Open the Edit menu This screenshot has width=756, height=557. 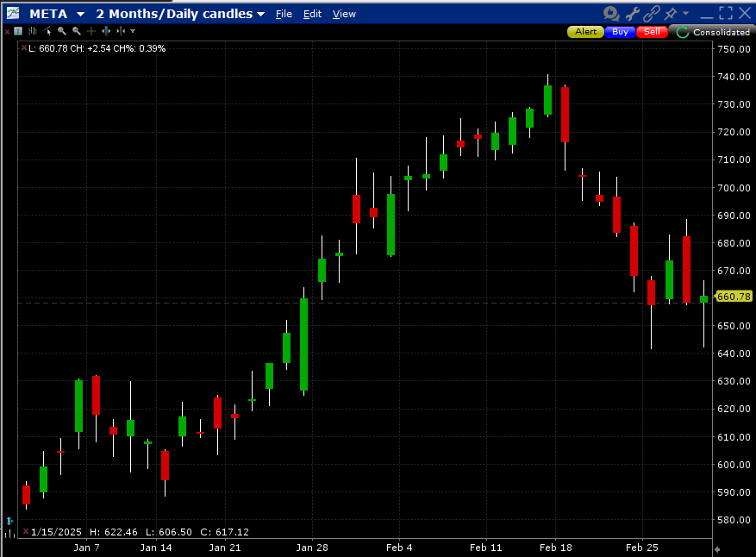312,14
